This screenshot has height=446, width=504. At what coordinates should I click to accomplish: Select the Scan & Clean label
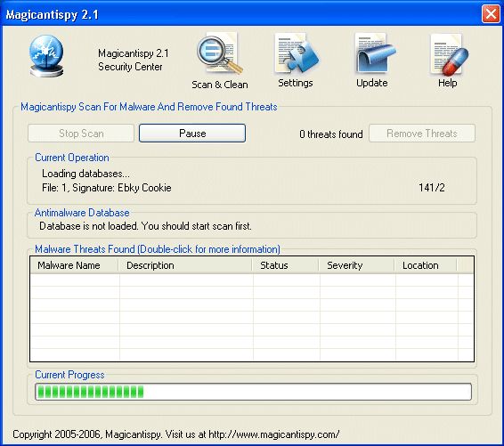tap(220, 85)
